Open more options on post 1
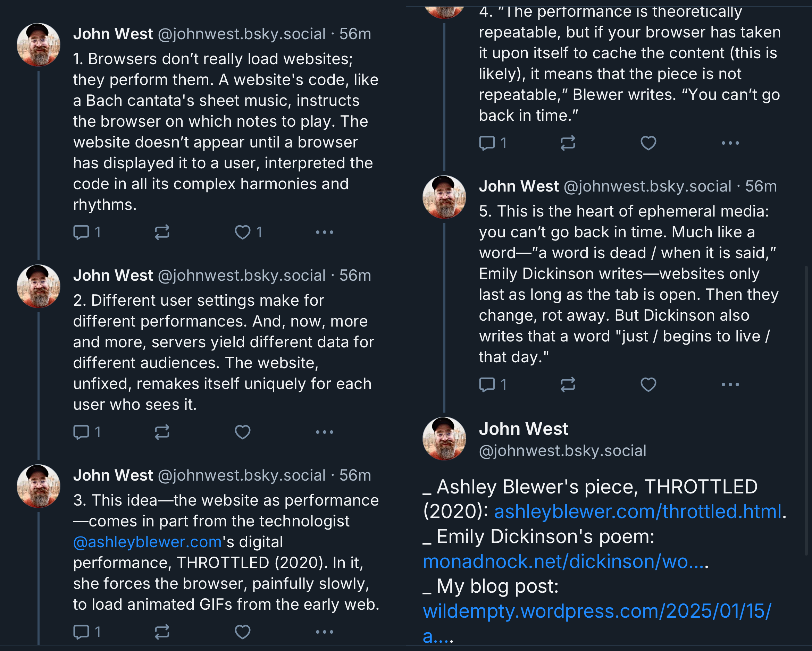 coord(324,232)
